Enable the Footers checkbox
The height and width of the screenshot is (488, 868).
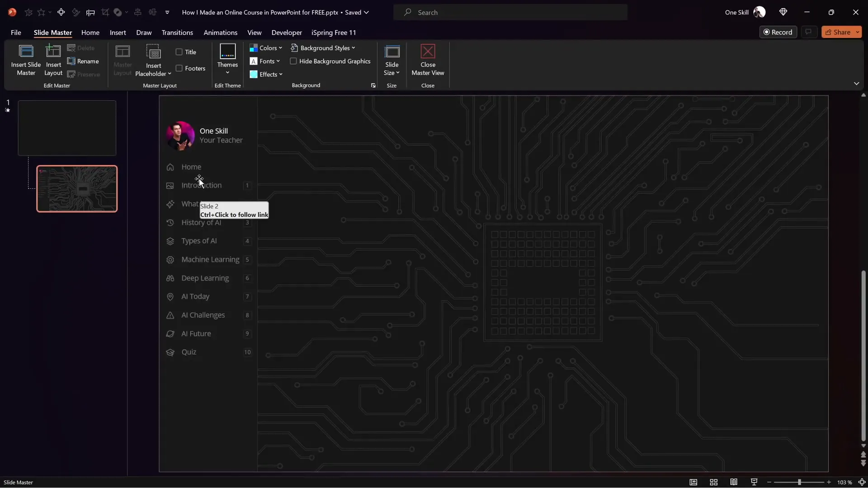point(179,68)
